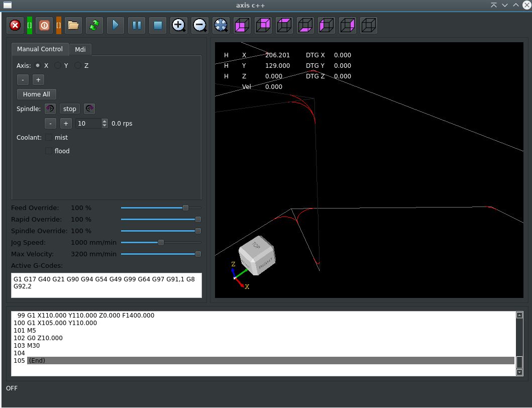Adjust the Max Velocity slider

click(x=161, y=254)
